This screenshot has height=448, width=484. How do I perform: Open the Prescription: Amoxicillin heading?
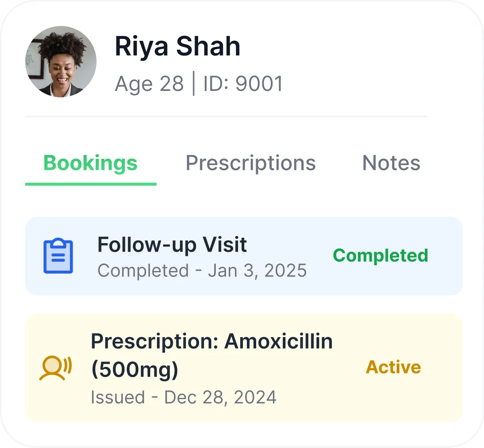click(x=211, y=342)
